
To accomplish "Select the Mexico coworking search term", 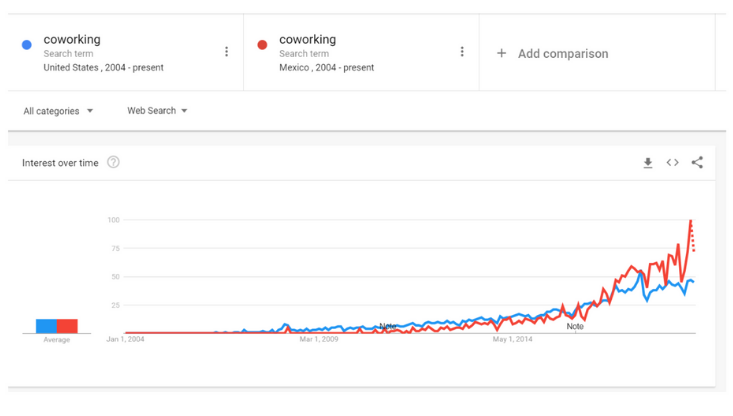I will click(308, 40).
